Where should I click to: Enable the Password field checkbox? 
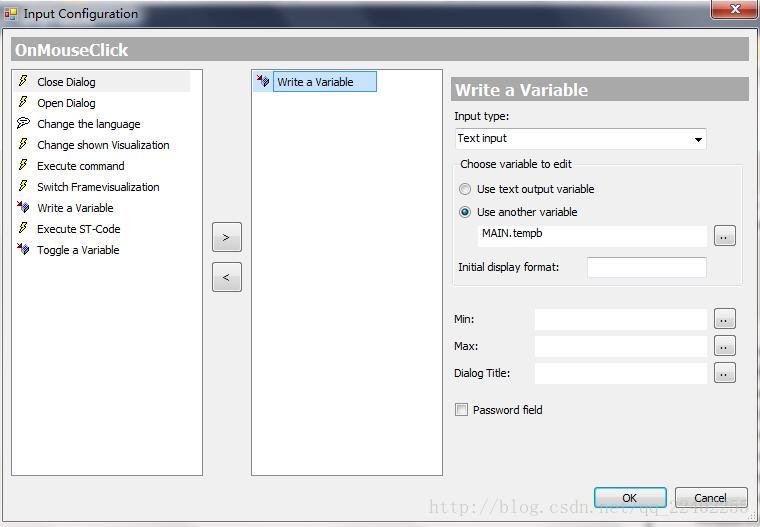(x=461, y=410)
